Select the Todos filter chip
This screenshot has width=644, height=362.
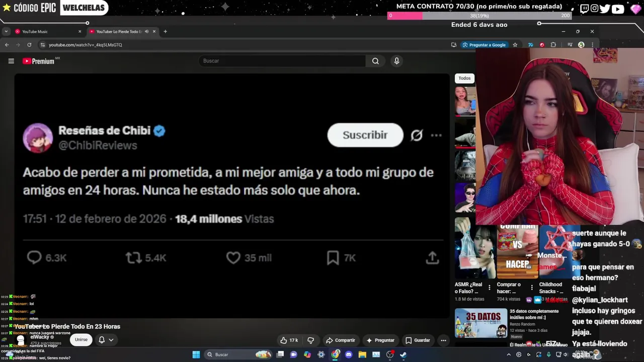tap(464, 78)
